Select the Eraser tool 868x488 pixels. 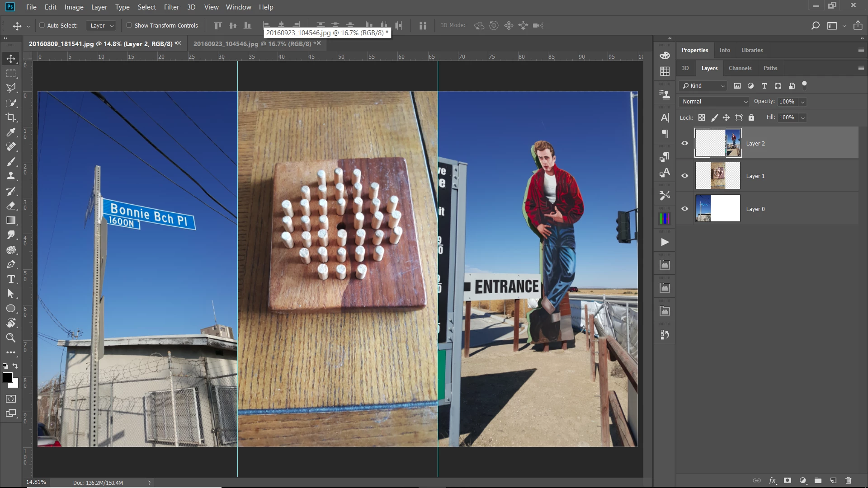click(x=11, y=206)
